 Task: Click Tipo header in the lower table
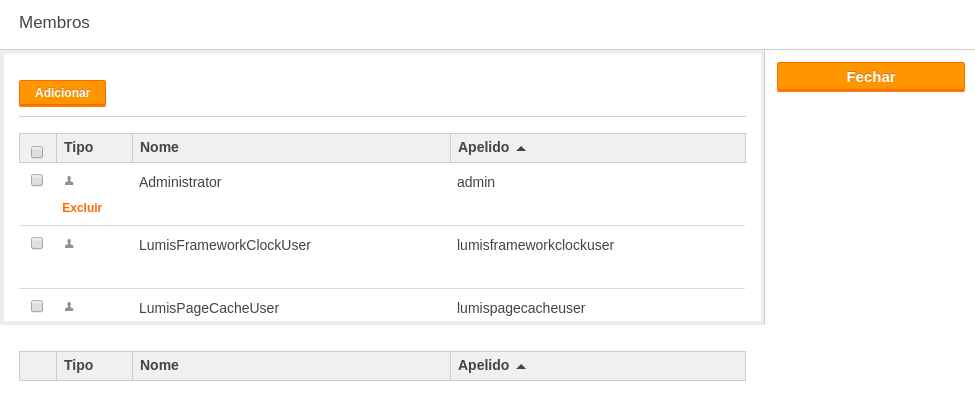pyautogui.click(x=78, y=365)
